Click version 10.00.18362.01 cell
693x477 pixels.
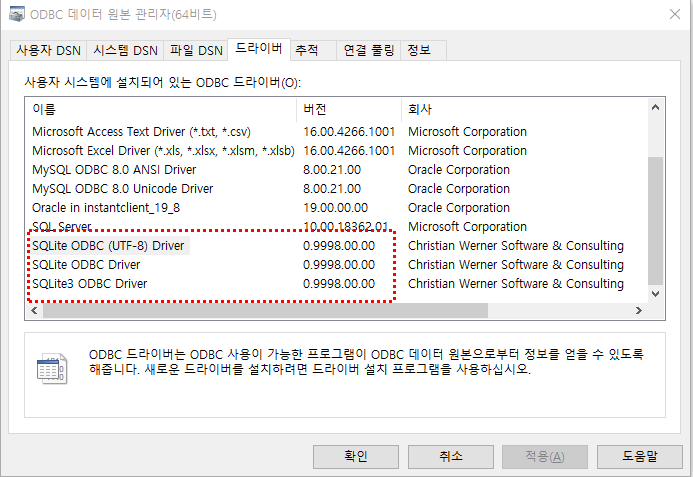[x=346, y=227]
